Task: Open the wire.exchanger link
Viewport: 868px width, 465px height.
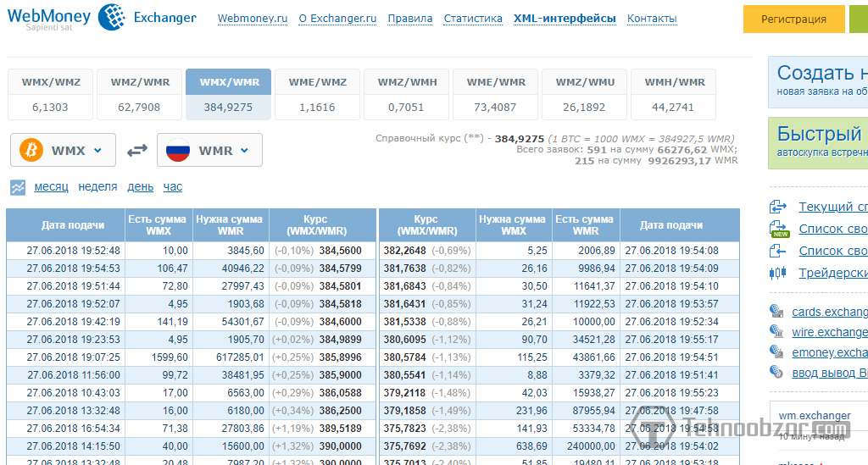Action: (830, 332)
